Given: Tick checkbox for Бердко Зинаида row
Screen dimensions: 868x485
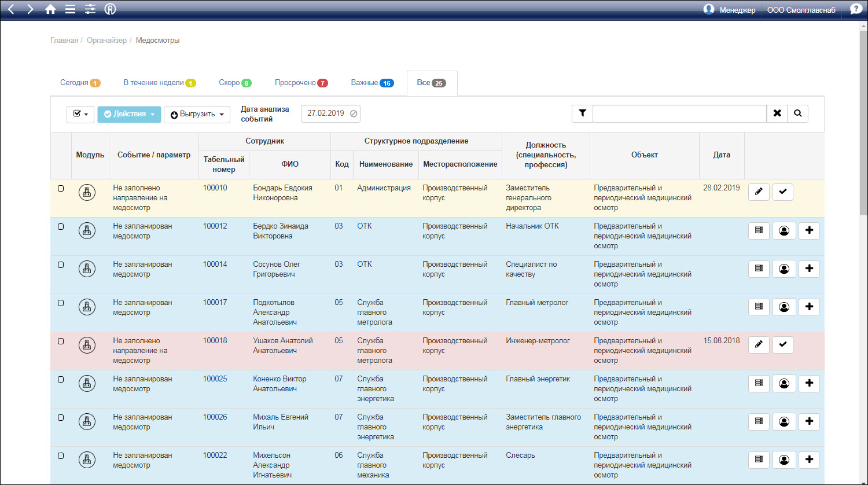Looking at the screenshot, I should (x=61, y=227).
